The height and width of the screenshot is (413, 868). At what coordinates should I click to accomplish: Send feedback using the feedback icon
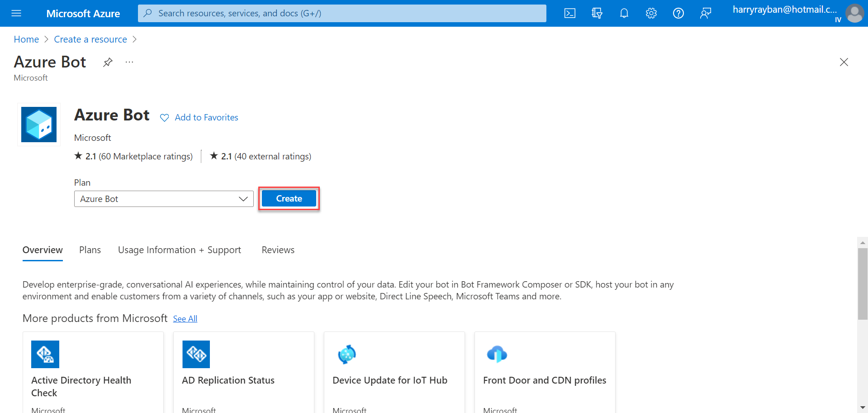click(x=705, y=13)
